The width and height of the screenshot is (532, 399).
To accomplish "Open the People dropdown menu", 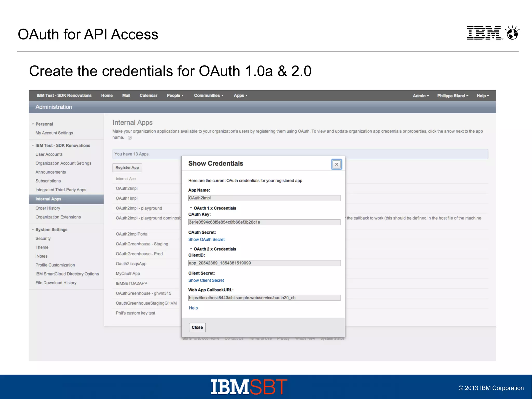I will [x=175, y=95].
